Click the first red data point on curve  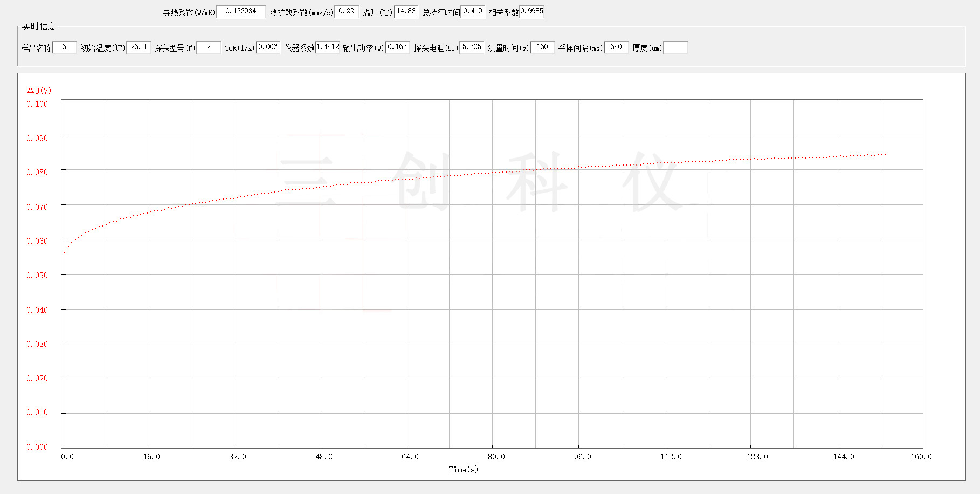65,252
